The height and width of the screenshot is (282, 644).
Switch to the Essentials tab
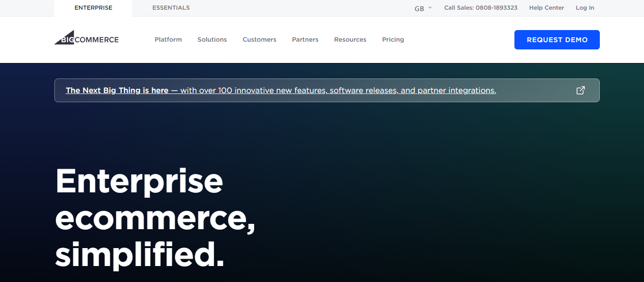click(x=171, y=8)
